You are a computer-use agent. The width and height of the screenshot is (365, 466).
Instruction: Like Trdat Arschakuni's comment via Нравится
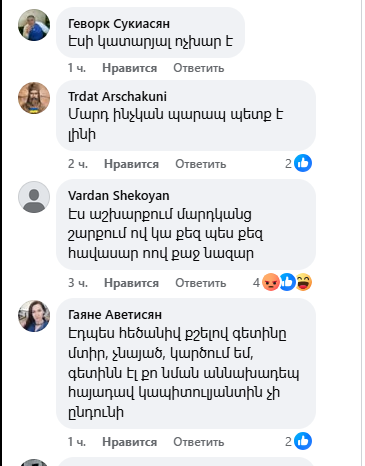point(131,164)
